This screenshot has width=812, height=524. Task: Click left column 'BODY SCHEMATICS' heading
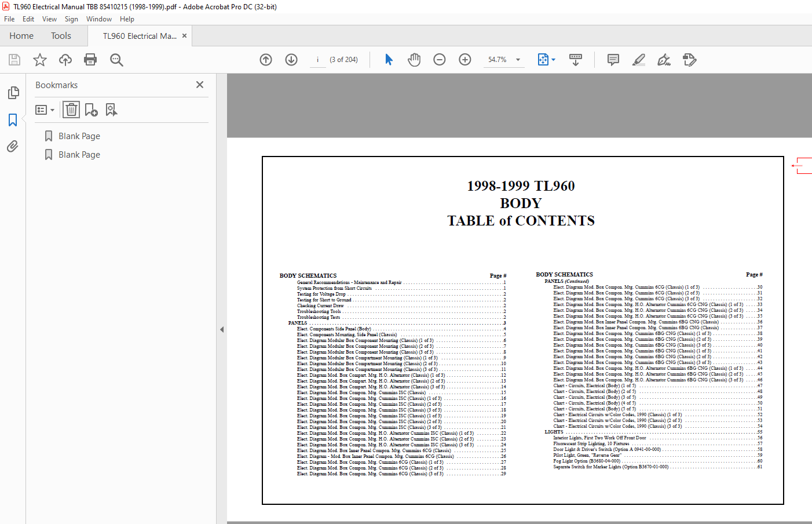tap(308, 276)
